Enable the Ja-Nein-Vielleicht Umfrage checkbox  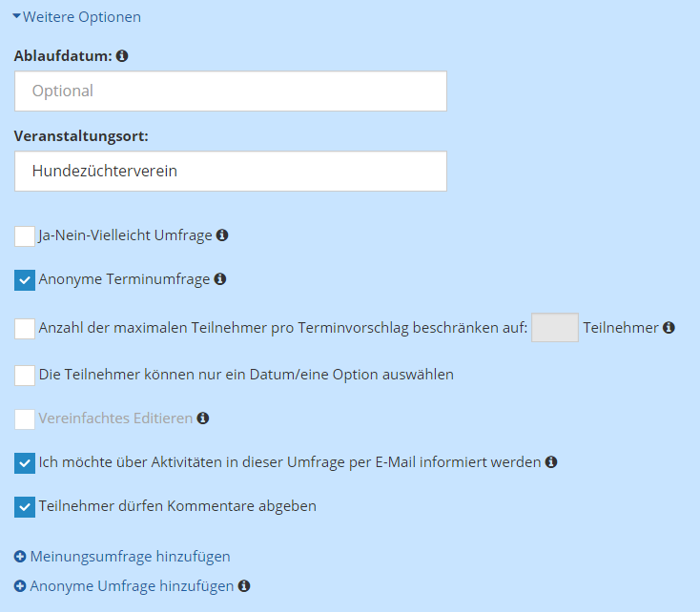point(25,236)
